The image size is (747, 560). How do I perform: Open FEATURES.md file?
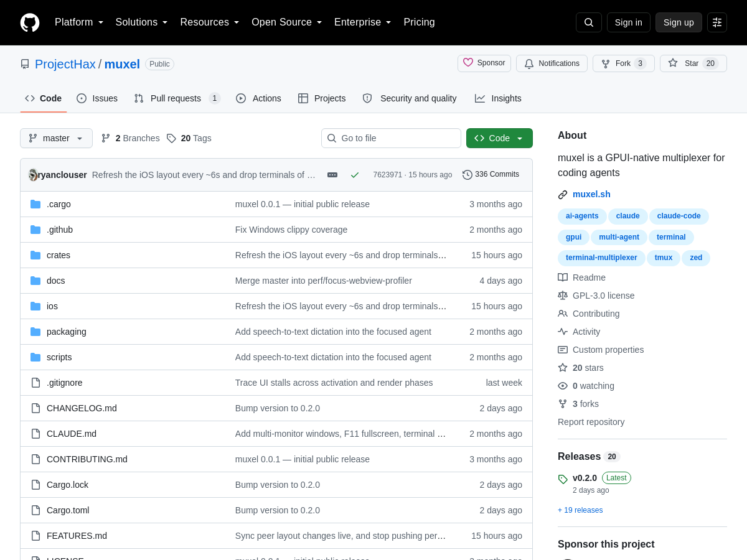tap(77, 536)
